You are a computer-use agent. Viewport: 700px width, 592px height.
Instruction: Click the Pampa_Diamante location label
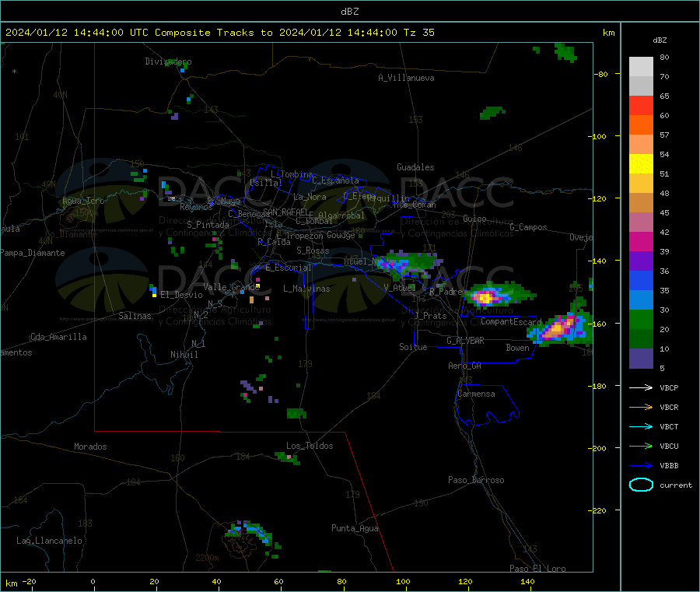click(x=33, y=253)
